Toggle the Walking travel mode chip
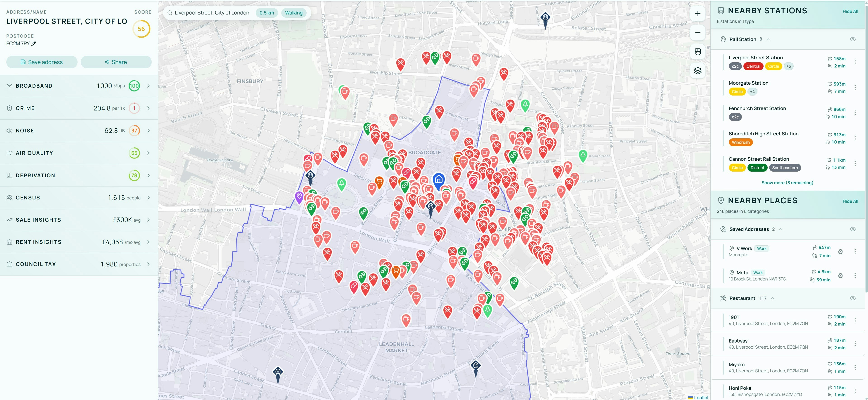This screenshot has width=868, height=400. (294, 13)
